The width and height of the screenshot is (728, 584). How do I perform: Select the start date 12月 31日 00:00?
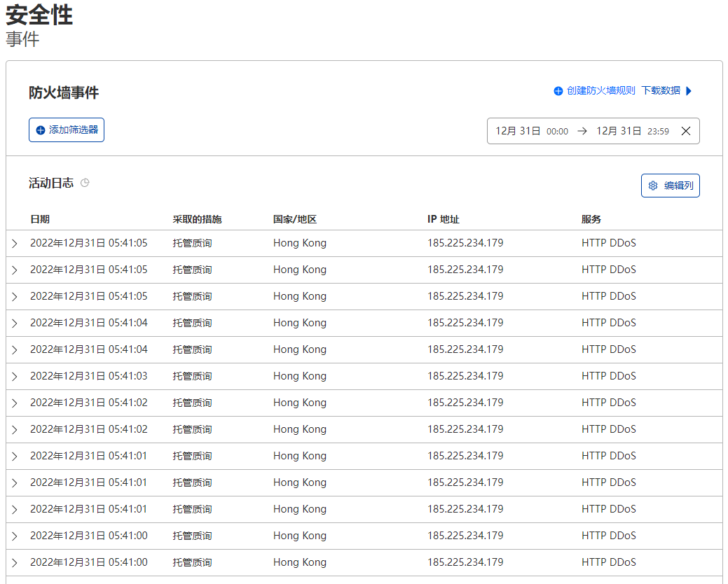tap(532, 131)
